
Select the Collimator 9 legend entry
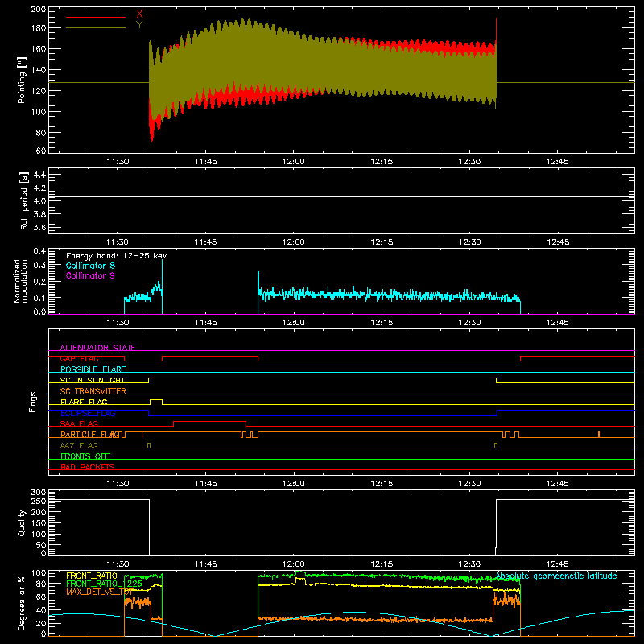click(x=90, y=275)
